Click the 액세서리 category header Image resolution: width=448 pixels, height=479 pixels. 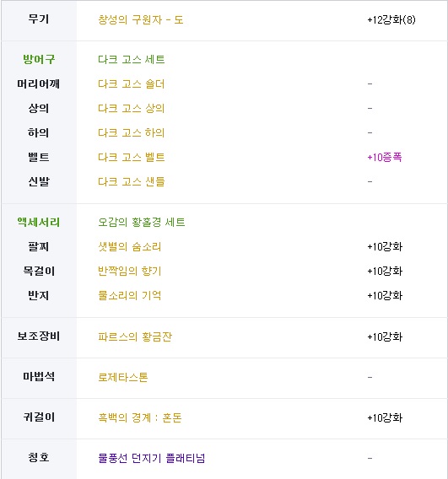(39, 222)
